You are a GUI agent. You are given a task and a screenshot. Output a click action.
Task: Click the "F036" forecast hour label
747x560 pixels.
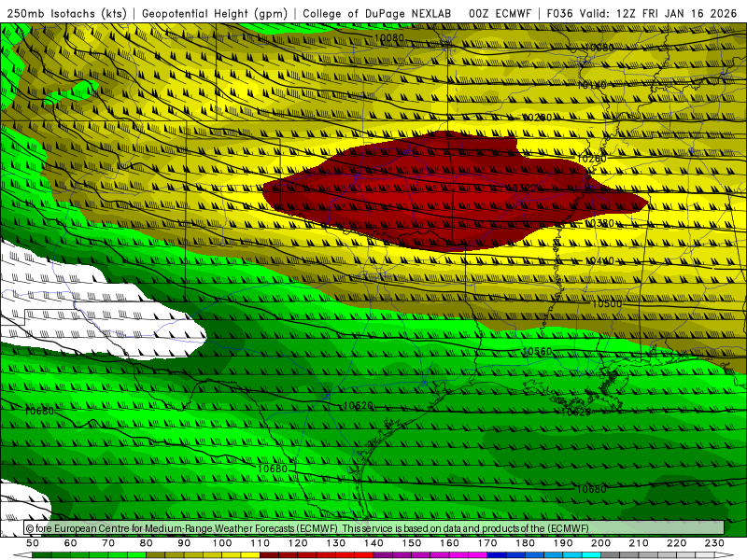[559, 13]
